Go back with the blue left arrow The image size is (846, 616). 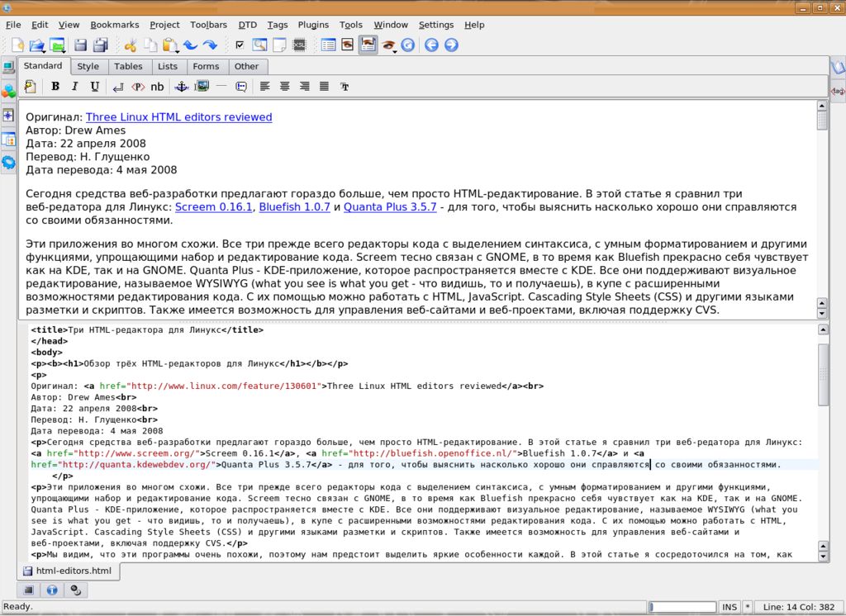tap(431, 45)
